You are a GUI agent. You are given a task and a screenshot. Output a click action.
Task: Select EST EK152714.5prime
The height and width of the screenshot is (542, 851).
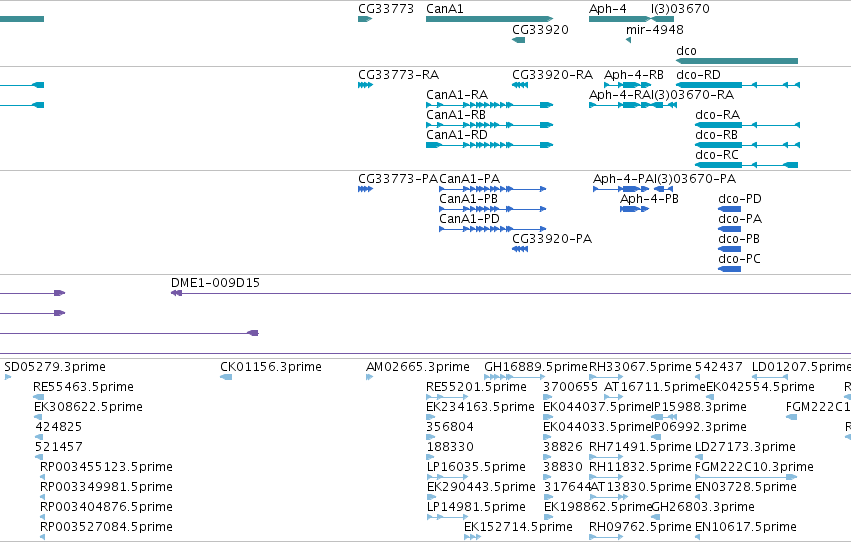[x=472, y=537]
